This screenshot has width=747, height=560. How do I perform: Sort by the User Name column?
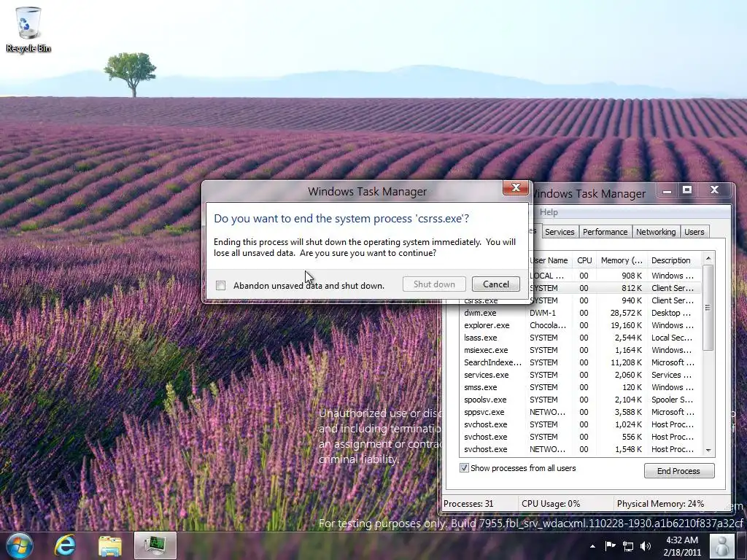[549, 260]
